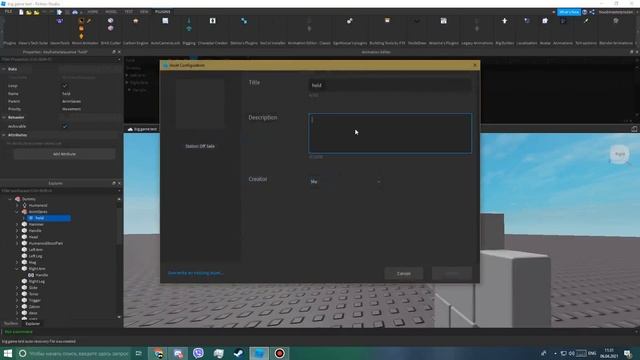Click the Add Attribute button
Screen dimensions: 640x360
tap(64, 154)
